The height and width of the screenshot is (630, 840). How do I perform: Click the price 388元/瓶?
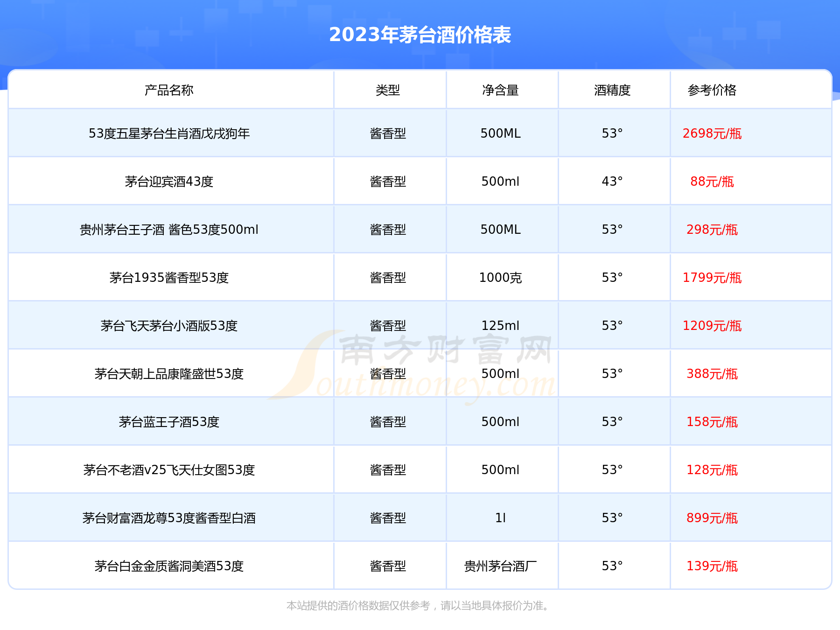[x=712, y=374]
